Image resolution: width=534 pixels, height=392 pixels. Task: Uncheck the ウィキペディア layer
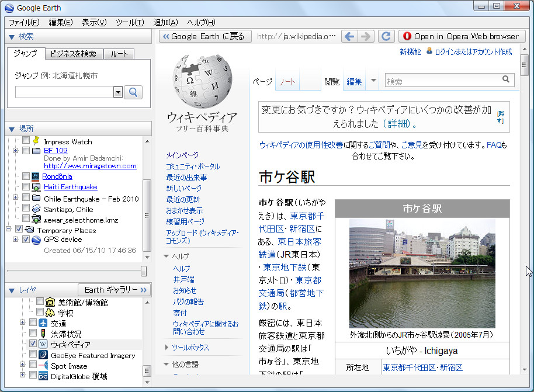(33, 344)
